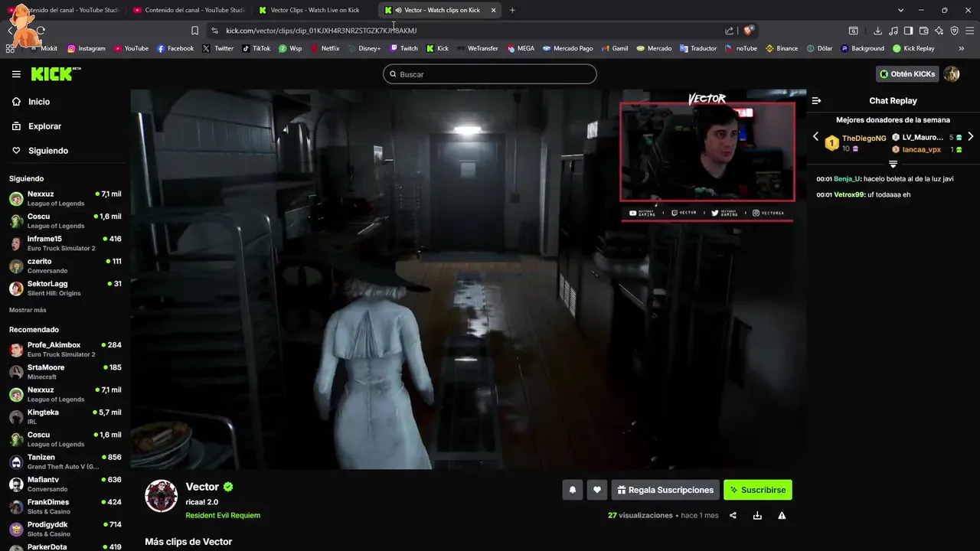Open the Netflix bookmark
This screenshot has width=980, height=551.
[325, 48]
